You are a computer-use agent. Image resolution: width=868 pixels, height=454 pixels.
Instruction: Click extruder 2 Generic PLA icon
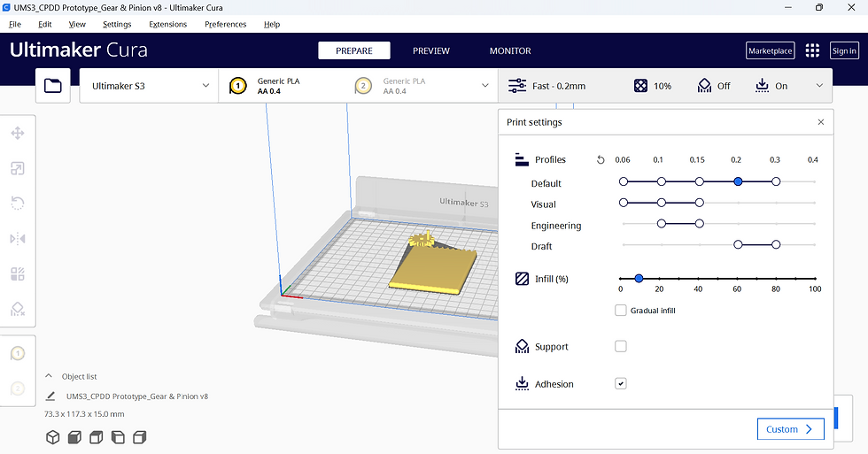[x=363, y=86]
